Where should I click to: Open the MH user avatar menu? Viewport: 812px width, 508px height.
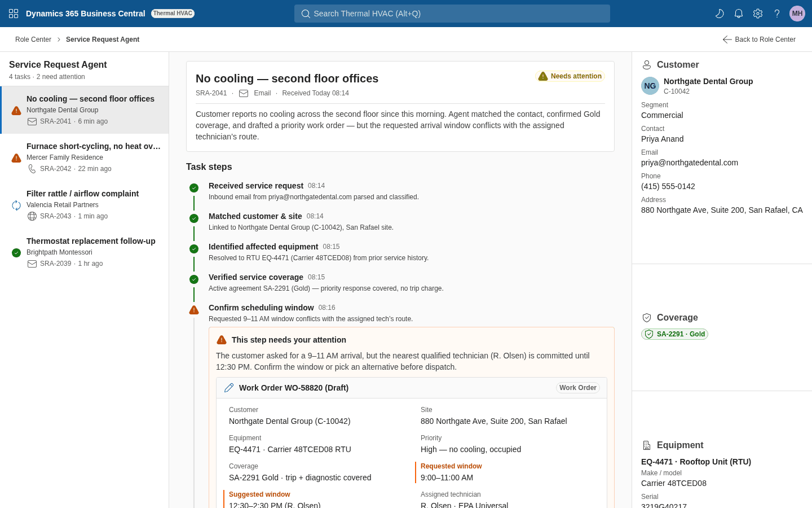coord(797,14)
